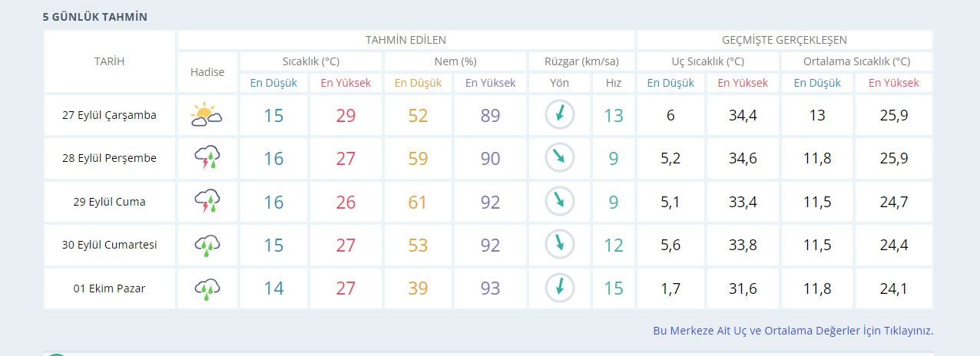980x356 pixels.
Task: Click wind direction arrow for 01 Ekim Pazar
Action: click(559, 288)
